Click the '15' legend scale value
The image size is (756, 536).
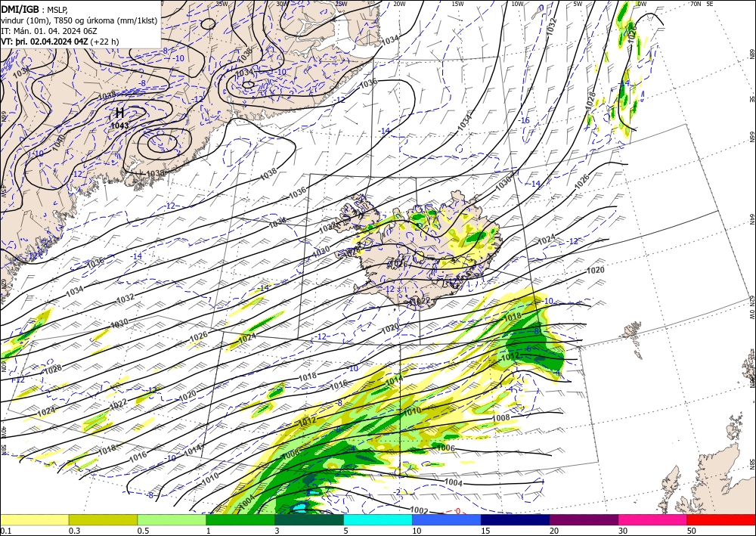485,531
